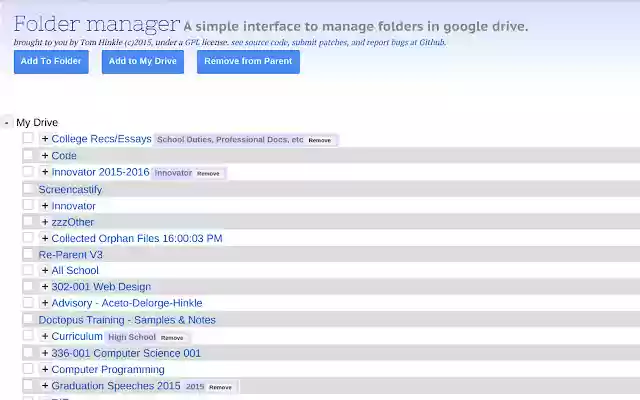Click the High School parent tag label
This screenshot has width=640, height=400.
click(x=132, y=337)
